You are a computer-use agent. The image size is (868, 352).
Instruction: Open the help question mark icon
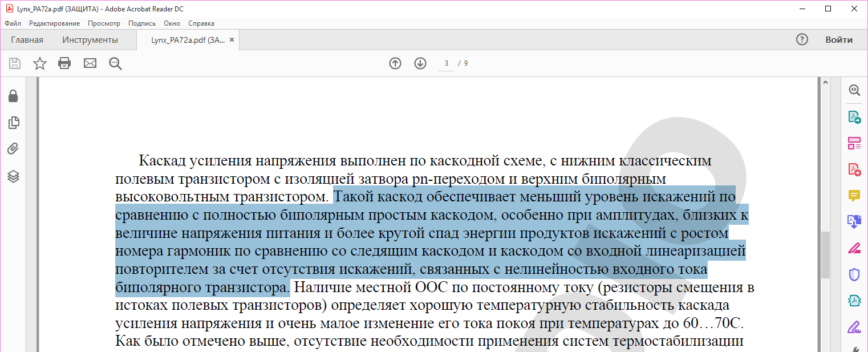(802, 39)
